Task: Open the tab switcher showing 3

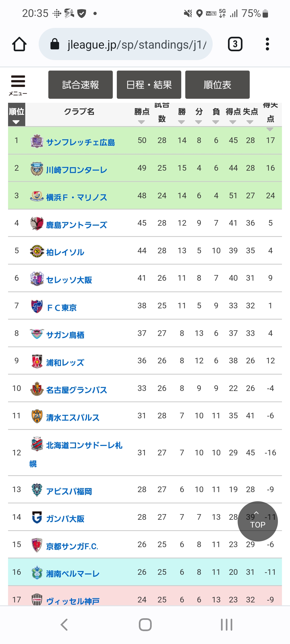Action: click(235, 44)
